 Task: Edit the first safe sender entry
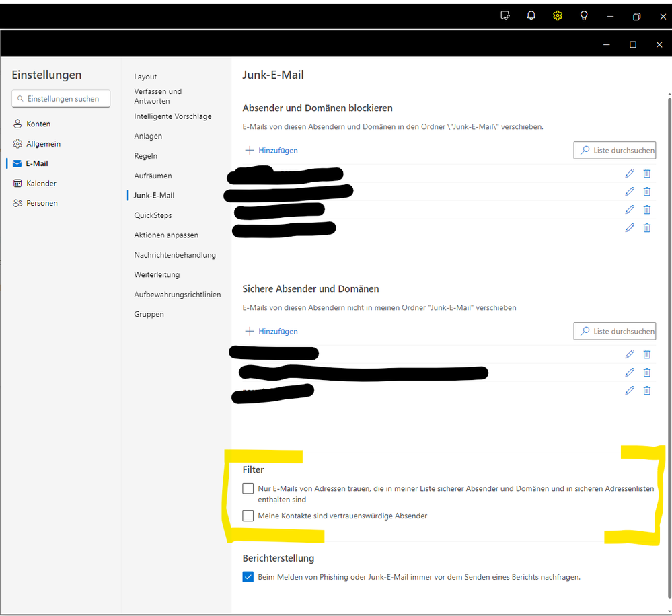(629, 354)
